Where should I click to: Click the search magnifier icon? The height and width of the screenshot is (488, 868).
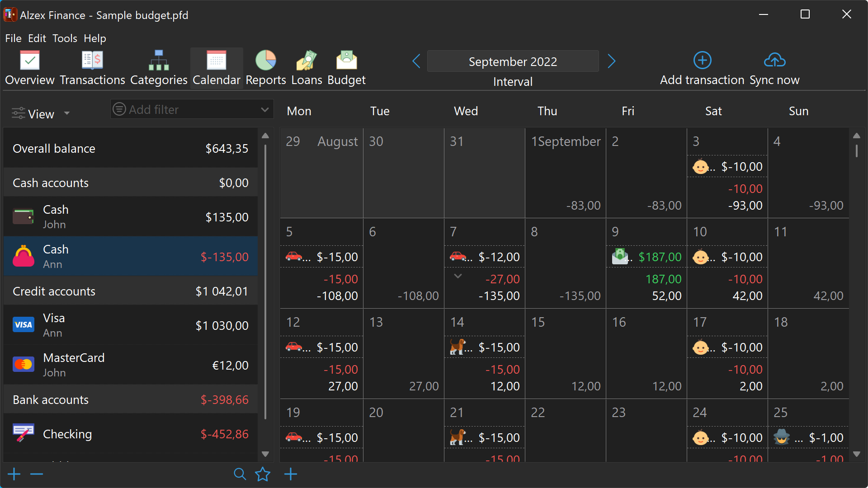coord(240,474)
